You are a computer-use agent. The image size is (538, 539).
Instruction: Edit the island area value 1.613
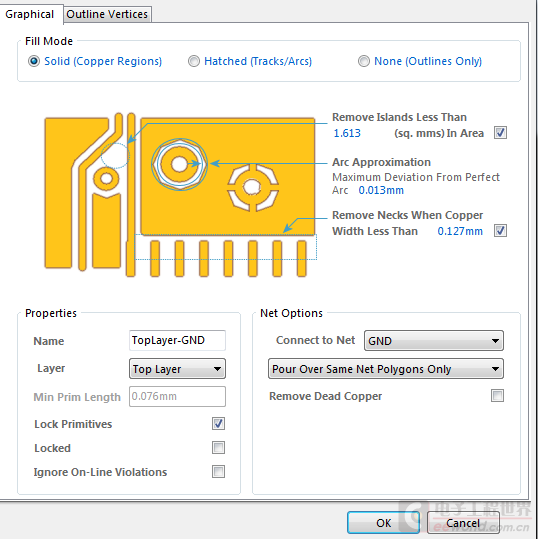point(347,133)
